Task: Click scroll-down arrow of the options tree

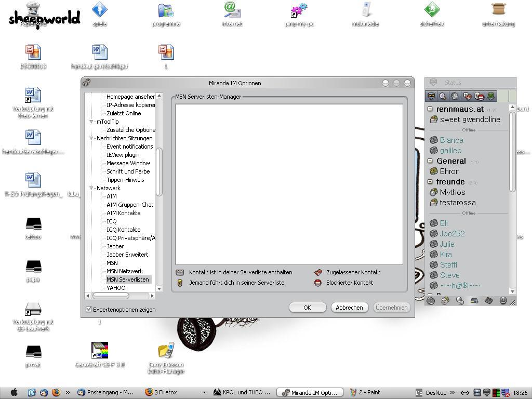Action: pos(159,289)
